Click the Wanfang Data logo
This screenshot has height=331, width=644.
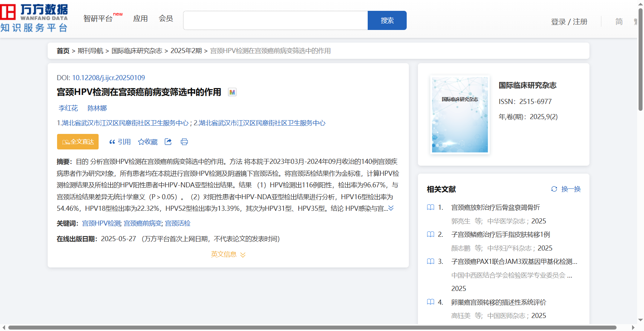click(x=34, y=18)
